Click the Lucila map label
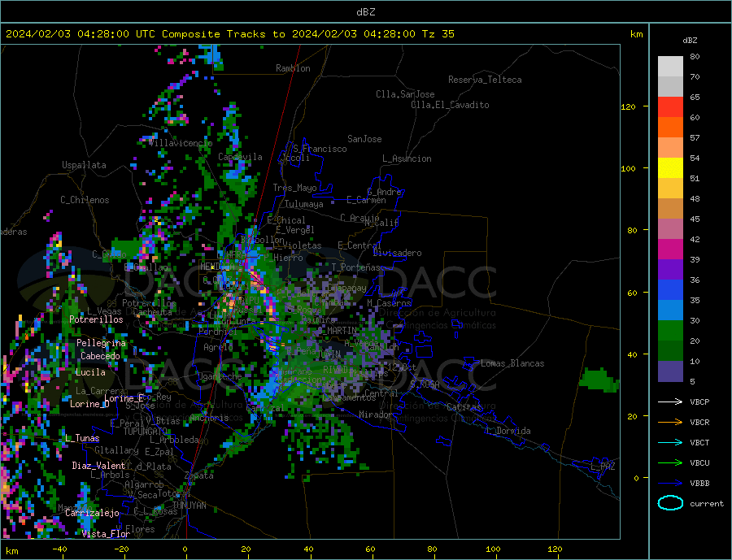Screen dimensions: 732x560 pyautogui.click(x=90, y=372)
